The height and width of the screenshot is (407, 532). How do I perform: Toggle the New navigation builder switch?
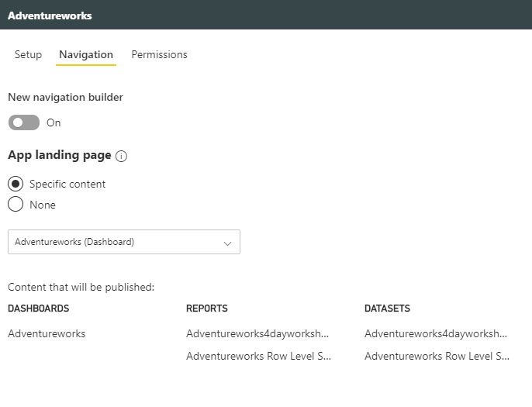[23, 122]
